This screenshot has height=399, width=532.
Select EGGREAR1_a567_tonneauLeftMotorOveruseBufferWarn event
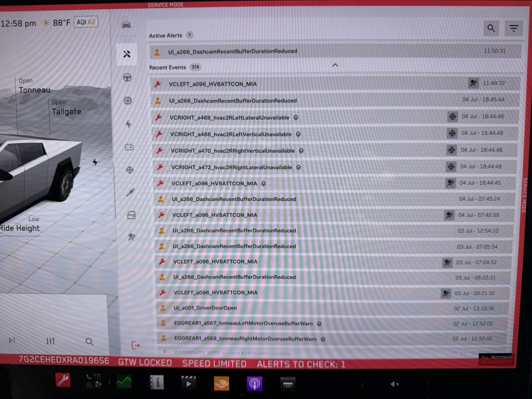332,323
